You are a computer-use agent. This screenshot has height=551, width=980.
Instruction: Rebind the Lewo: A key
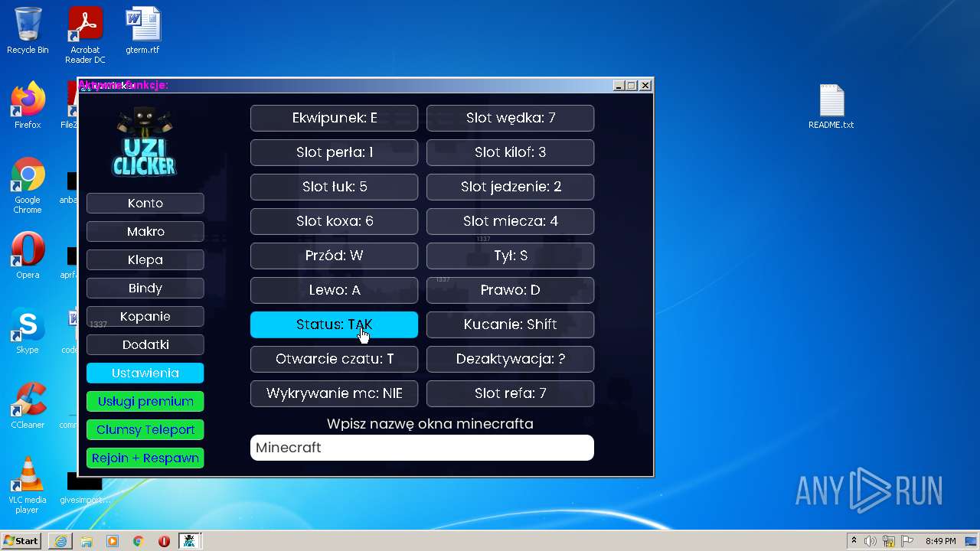click(x=335, y=290)
